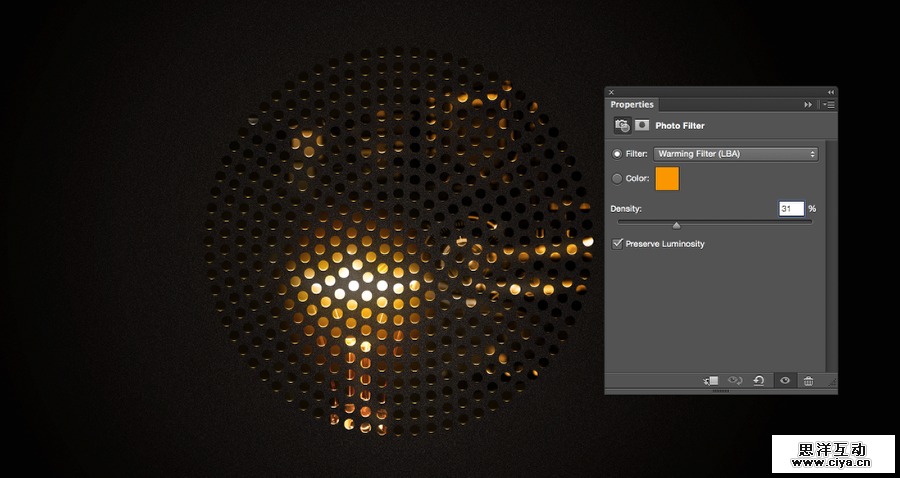Click the Density slider handle
The image size is (900, 478).
point(677,225)
